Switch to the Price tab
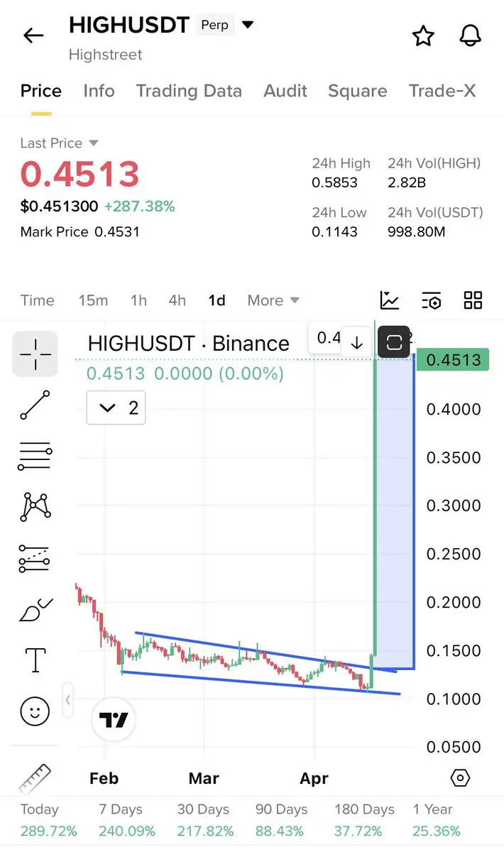This screenshot has width=504, height=852. tap(40, 91)
